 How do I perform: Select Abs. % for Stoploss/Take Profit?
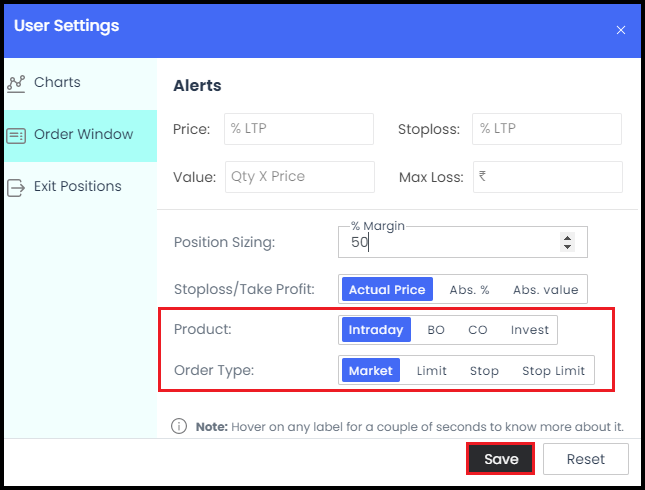coord(469,290)
